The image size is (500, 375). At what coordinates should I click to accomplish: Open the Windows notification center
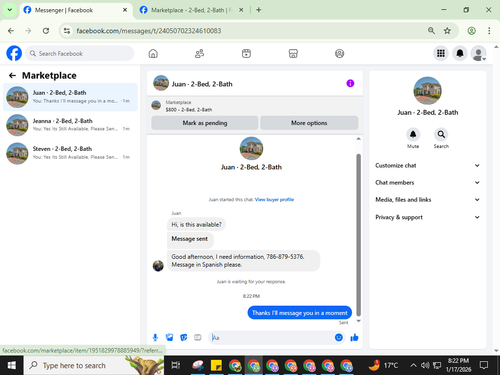(x=484, y=365)
